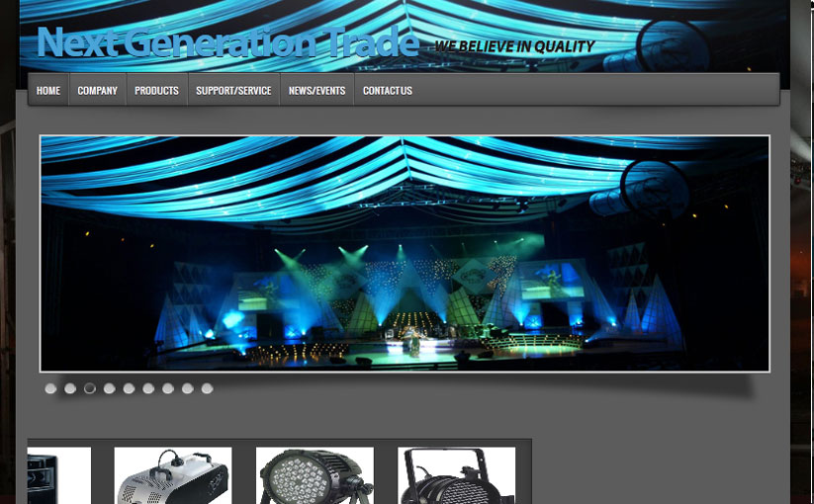This screenshot has height=504, width=814.
Task: Select the first slideshow dot
Action: [50, 388]
